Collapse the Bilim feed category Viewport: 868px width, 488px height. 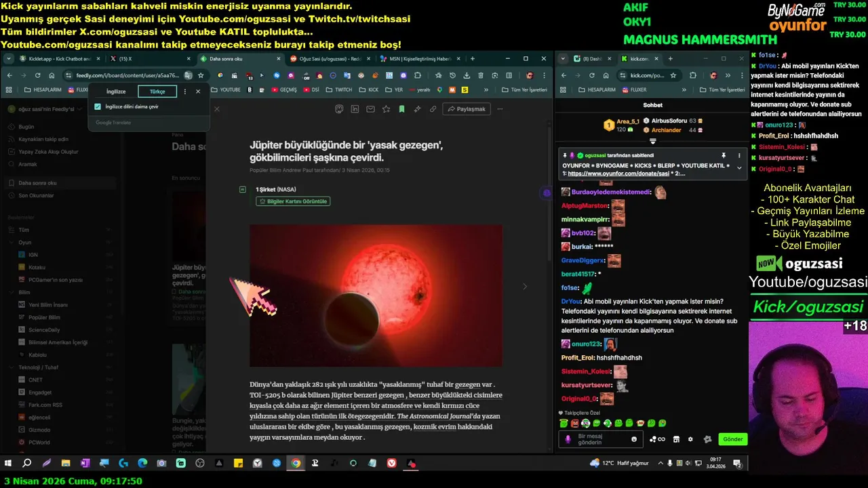click(12, 292)
